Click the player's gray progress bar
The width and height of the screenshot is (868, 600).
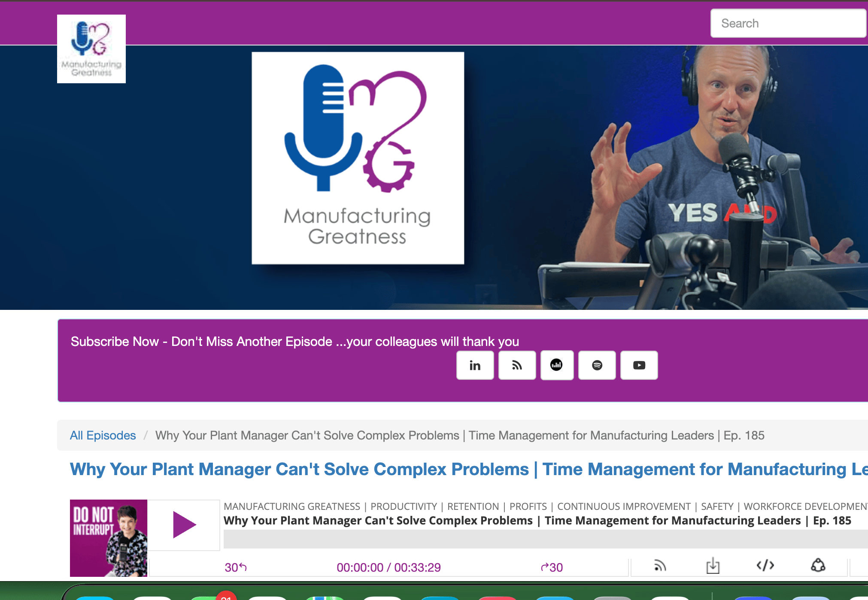pyautogui.click(x=546, y=539)
